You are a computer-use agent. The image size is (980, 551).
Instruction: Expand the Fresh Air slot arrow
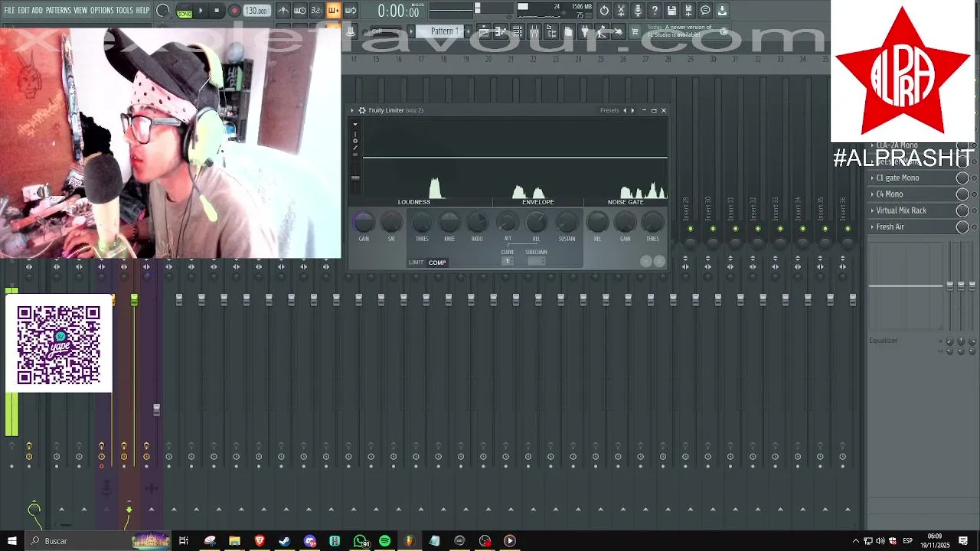click(872, 227)
